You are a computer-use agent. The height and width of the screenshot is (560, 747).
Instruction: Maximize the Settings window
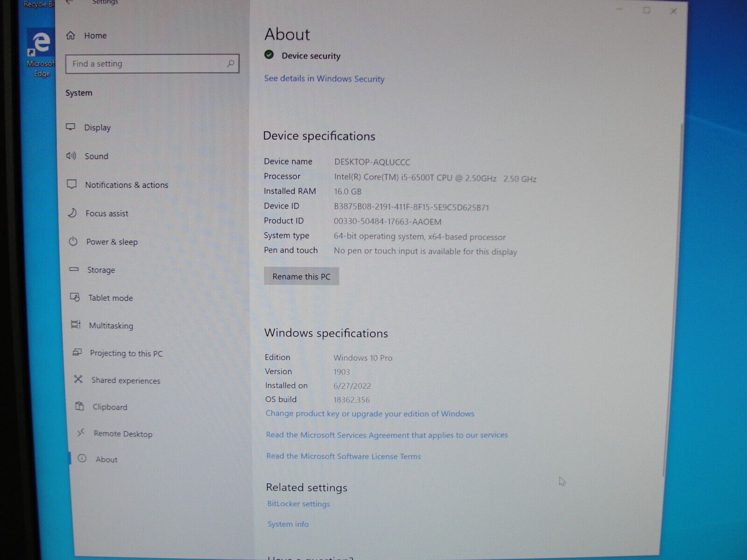tap(647, 10)
